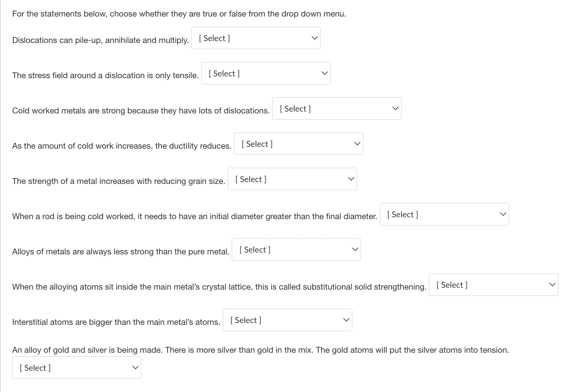This screenshot has width=573, height=392.
Task: Open dropdown for cold worked metals statement
Action: (x=336, y=109)
